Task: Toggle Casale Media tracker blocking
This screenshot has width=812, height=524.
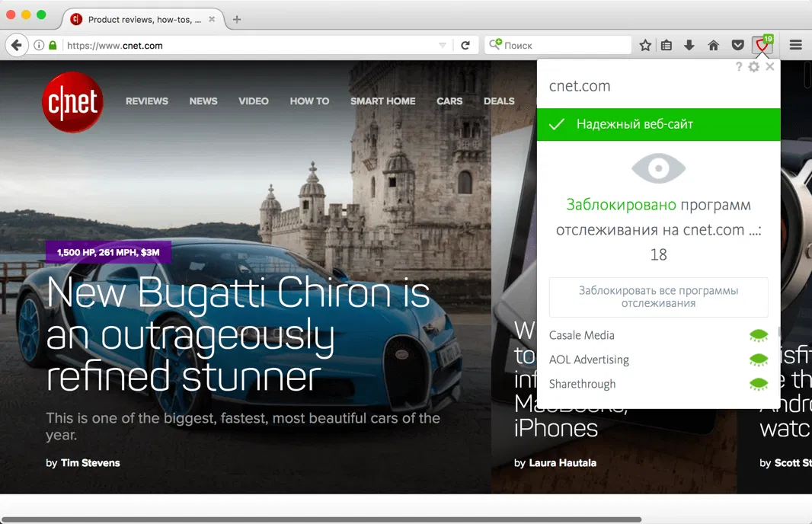Action: [x=759, y=336]
